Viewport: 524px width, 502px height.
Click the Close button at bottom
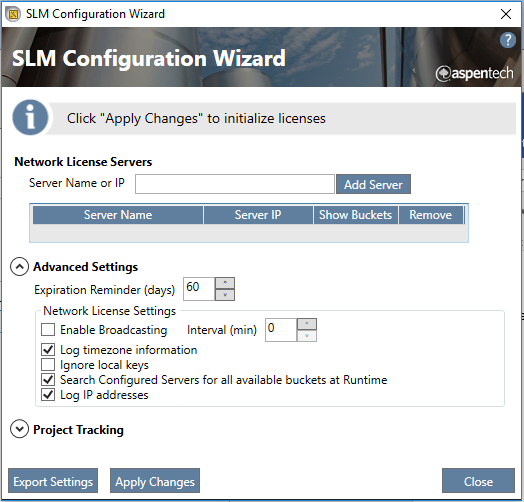coord(478,481)
